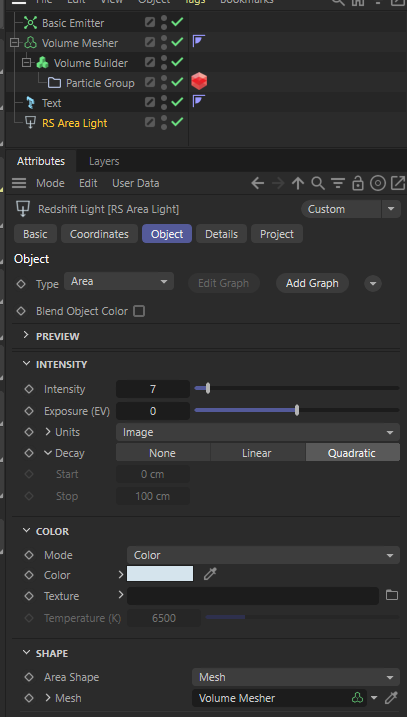Open the Project tab
Viewport: 407px width, 717px height.
click(x=277, y=234)
